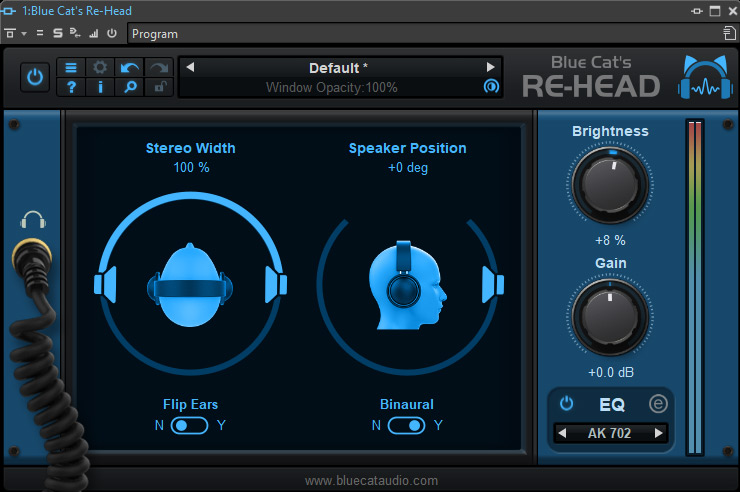
Task: Click the main plugin bypass power button
Action: pyautogui.click(x=35, y=77)
